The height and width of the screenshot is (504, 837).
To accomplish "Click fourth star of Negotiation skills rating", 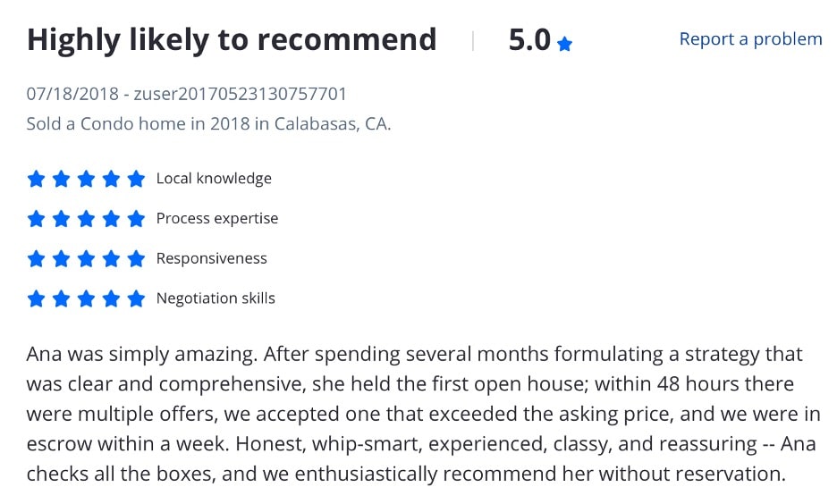I will 112,298.
